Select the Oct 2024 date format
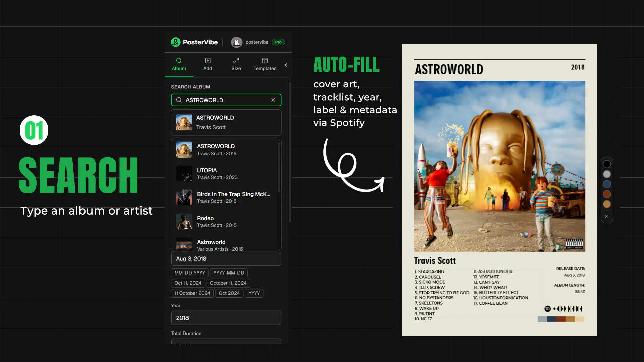Screen dimensions: 644x362 pos(229,293)
